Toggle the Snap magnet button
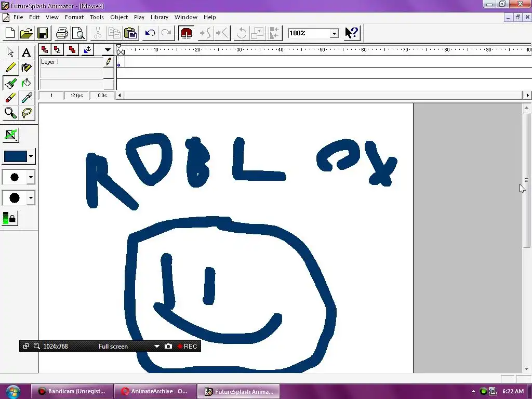The height and width of the screenshot is (399, 532). tap(187, 33)
